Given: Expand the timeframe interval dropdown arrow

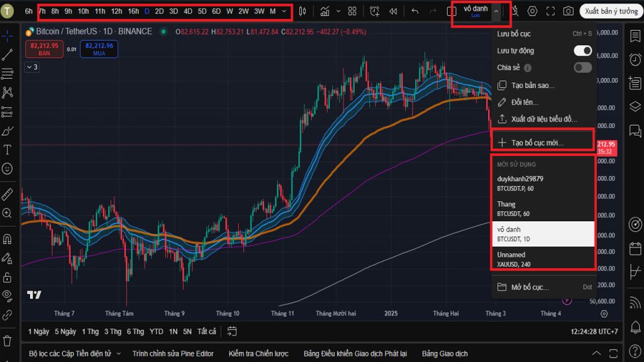Looking at the screenshot, I should pyautogui.click(x=284, y=11).
